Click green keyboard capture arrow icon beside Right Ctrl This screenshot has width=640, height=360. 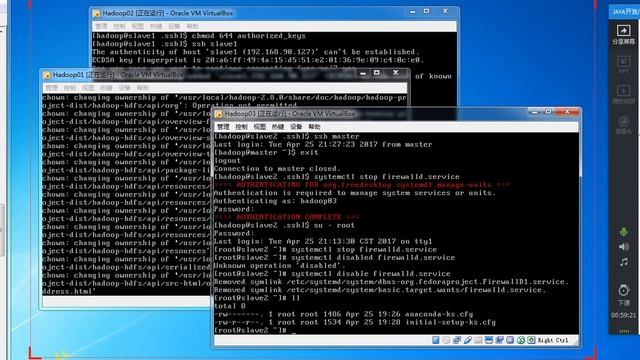[x=531, y=340]
